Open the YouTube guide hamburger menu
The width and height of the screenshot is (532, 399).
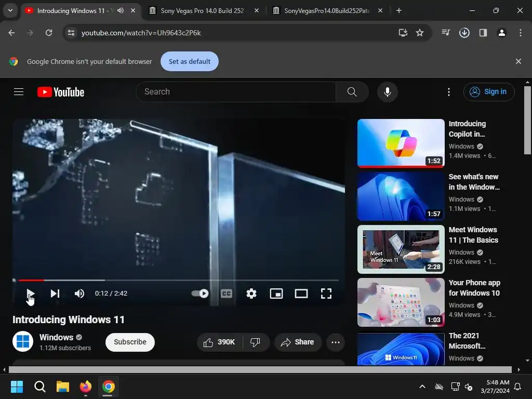pos(19,91)
